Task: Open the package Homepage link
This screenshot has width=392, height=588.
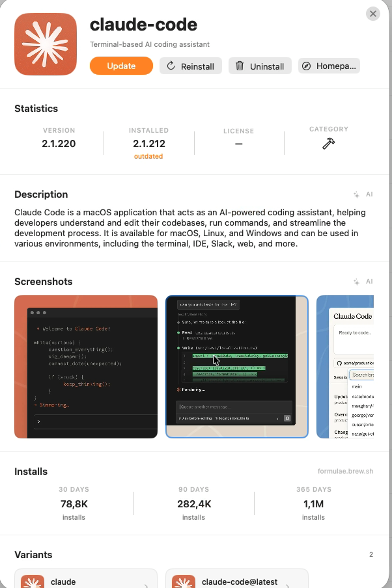Action: [329, 66]
